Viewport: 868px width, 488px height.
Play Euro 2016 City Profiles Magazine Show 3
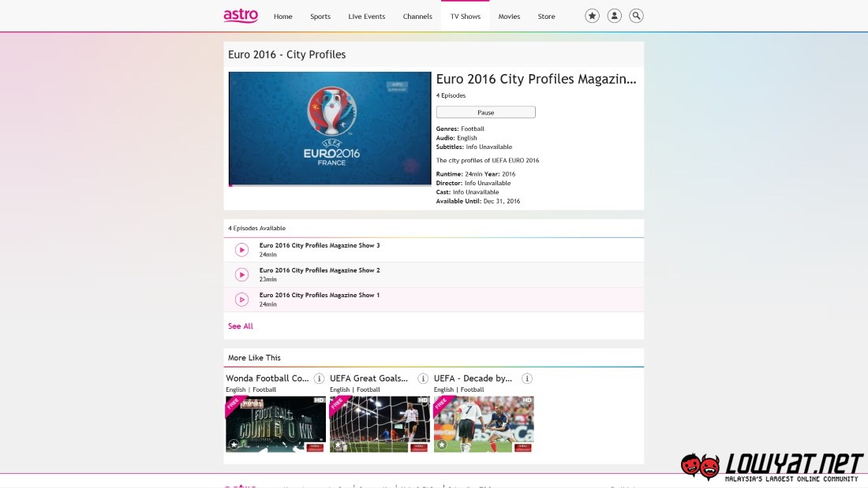[x=241, y=250]
